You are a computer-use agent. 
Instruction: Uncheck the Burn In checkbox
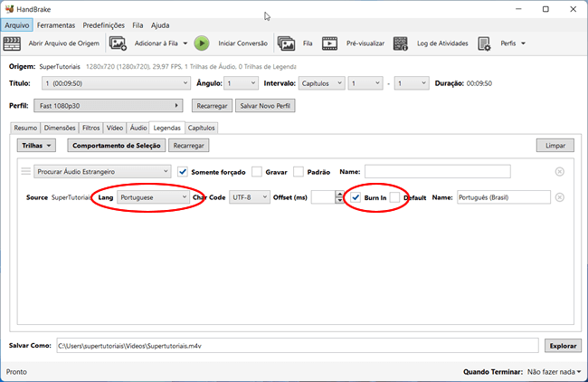coord(356,197)
